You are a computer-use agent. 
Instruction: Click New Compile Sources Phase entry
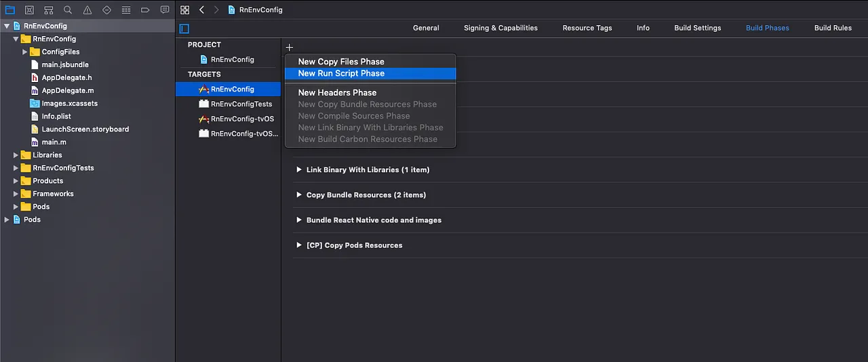pos(370,116)
